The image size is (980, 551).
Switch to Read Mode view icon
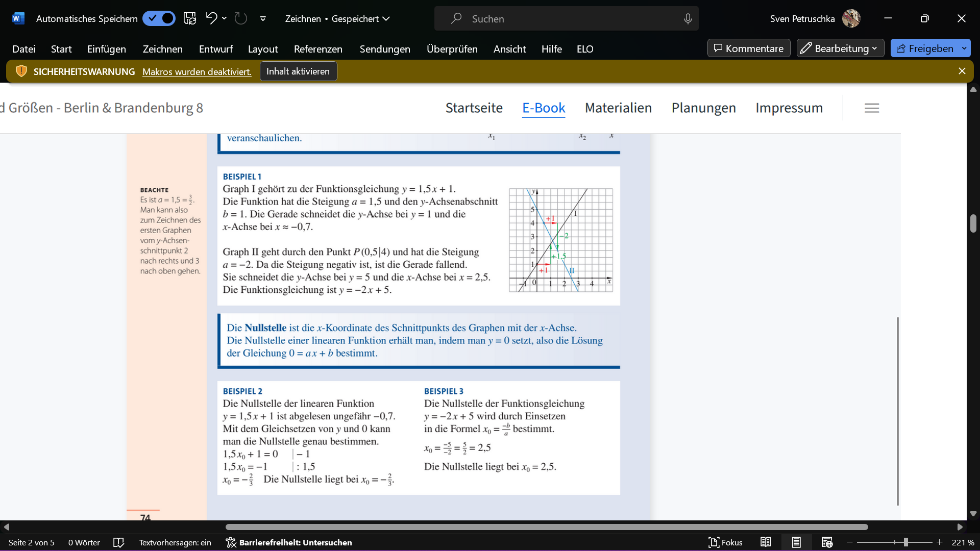(766, 542)
